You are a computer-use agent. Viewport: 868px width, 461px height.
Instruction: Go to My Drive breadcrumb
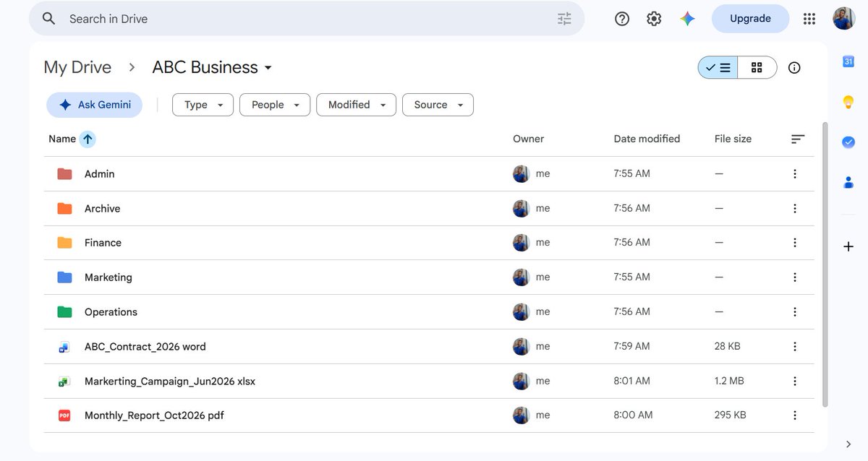(77, 67)
